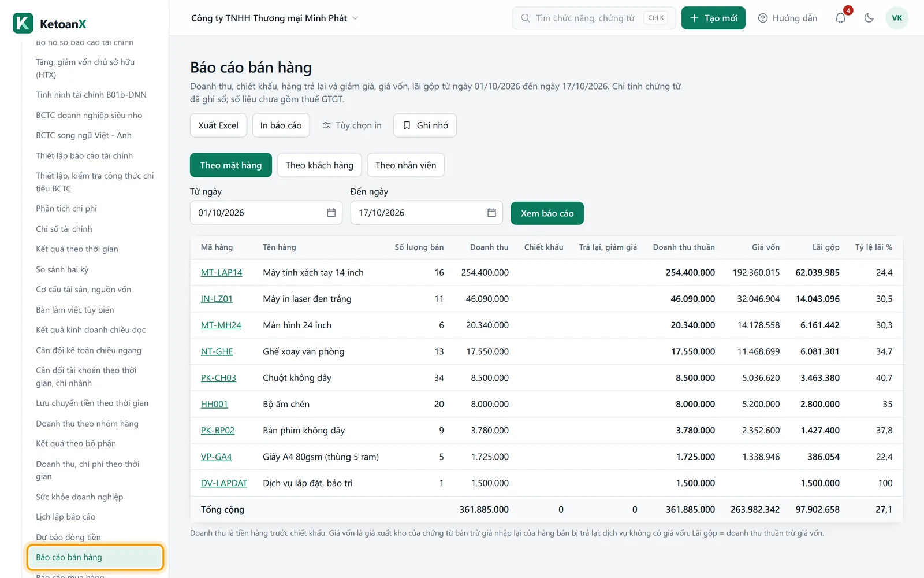
Task: Open item link MT-MH24
Action: [x=221, y=325]
